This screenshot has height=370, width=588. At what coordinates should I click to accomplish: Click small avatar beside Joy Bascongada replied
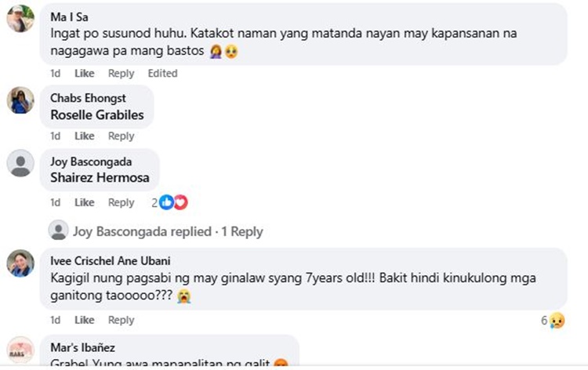coord(58,230)
